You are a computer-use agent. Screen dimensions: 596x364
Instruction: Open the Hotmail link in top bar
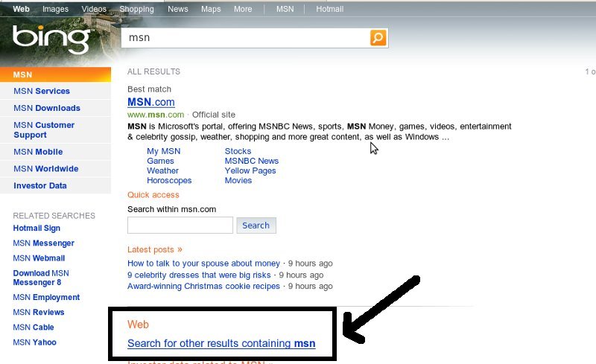click(329, 9)
